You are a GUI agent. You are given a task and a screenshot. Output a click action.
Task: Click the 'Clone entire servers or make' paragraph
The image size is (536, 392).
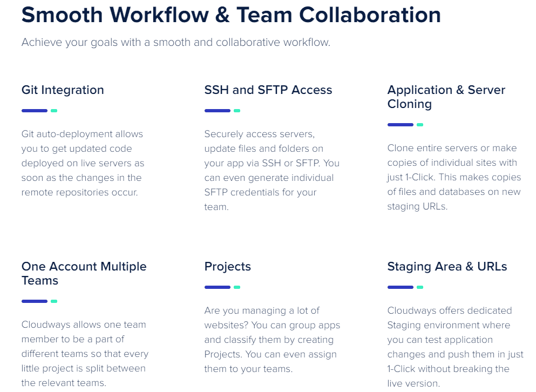point(454,177)
